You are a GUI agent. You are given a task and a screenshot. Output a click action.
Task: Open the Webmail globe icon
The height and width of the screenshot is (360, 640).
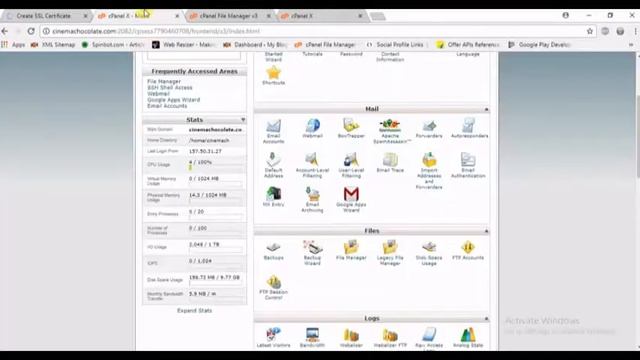(312, 126)
